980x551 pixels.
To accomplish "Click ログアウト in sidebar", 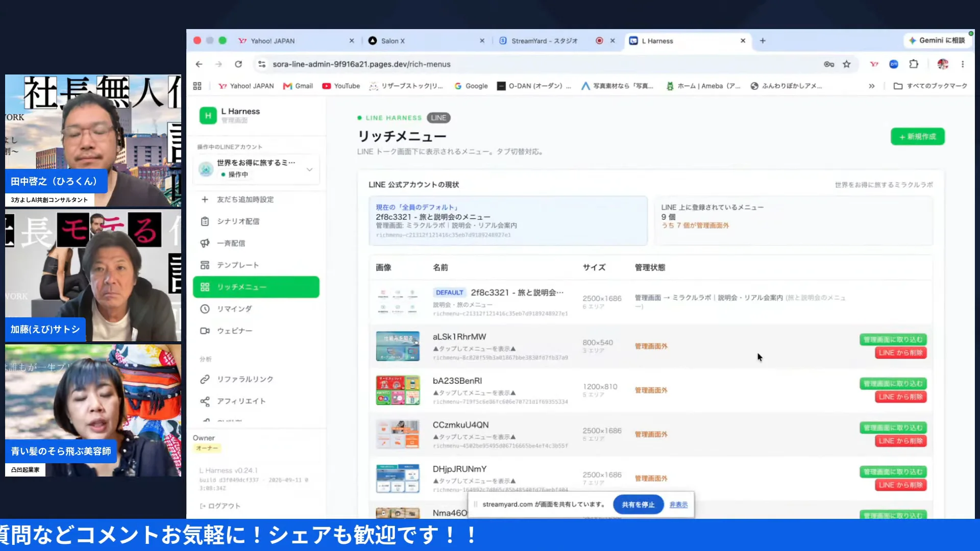I will point(220,506).
